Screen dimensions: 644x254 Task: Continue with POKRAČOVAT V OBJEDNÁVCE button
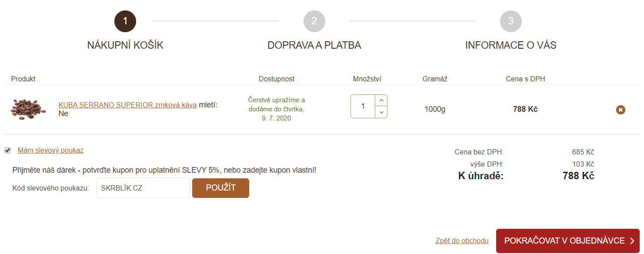pyautogui.click(x=568, y=241)
